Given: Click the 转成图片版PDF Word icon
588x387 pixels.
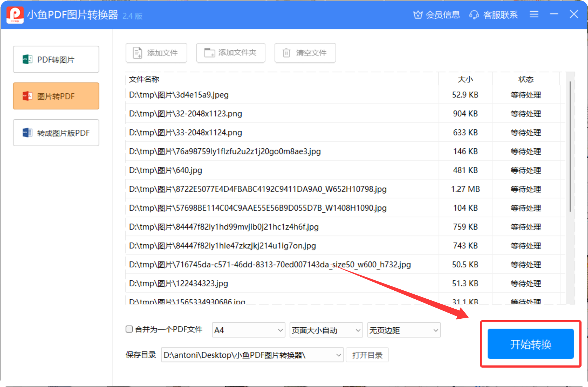Looking at the screenshot, I should [x=27, y=133].
